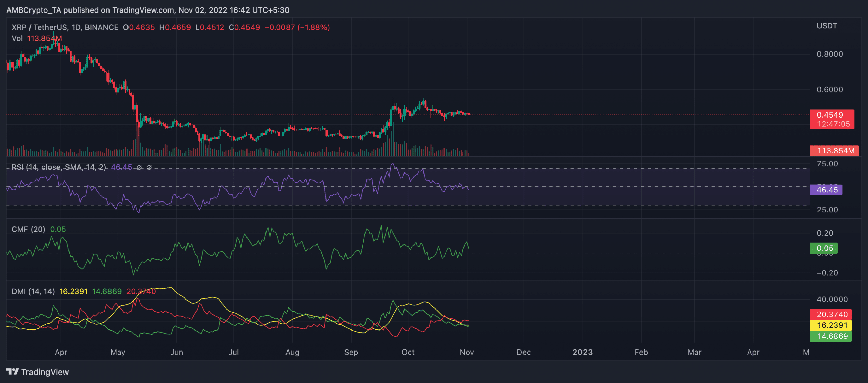The height and width of the screenshot is (383, 868).
Task: Click the 2023 label on the time axis
Action: coord(583,352)
